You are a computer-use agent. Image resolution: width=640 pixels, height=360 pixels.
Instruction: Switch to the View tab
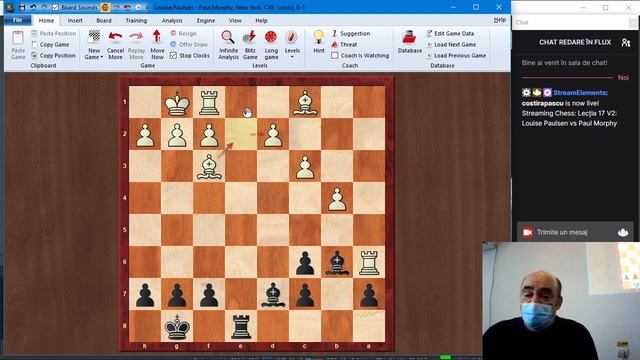235,20
